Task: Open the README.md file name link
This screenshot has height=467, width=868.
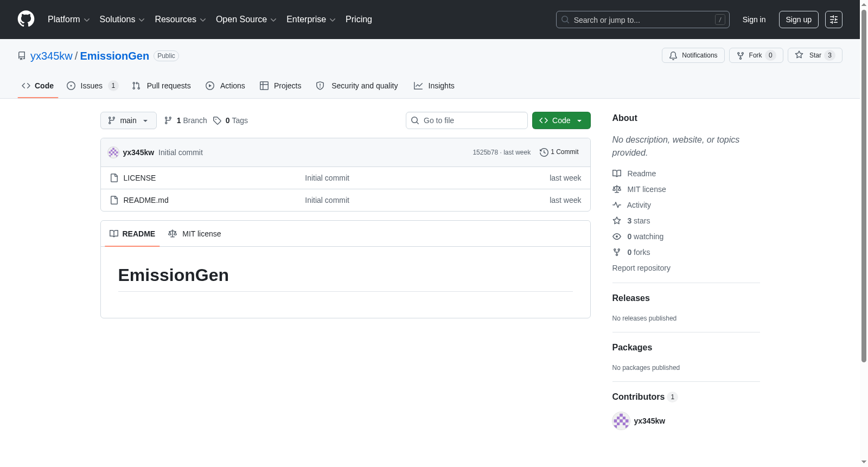Action: (146, 200)
